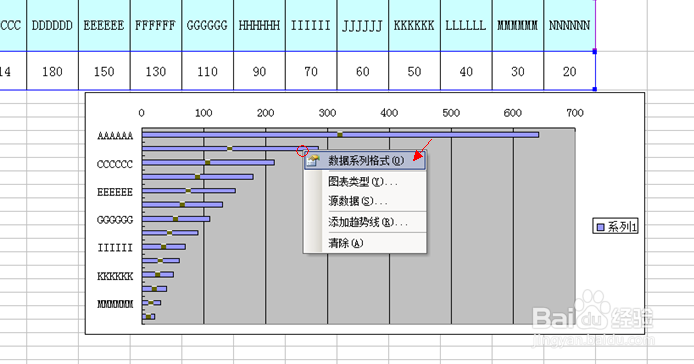Click the 数据系列格式 menu icon
The height and width of the screenshot is (364, 694).
[x=313, y=160]
